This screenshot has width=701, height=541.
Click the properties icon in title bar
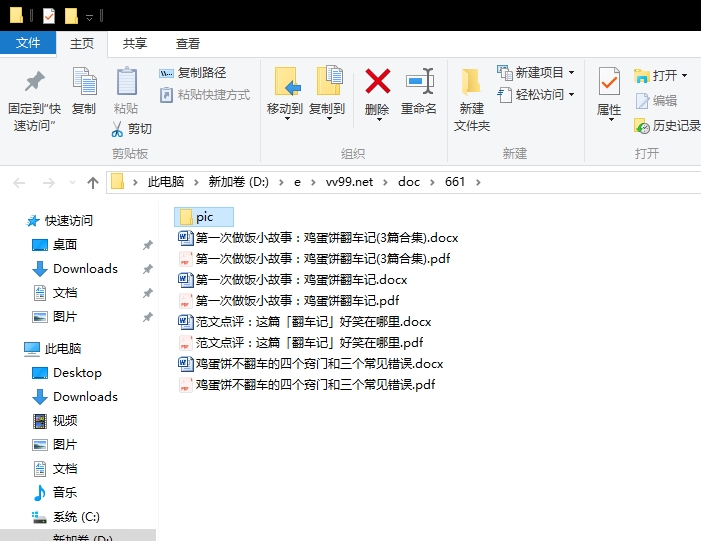(49, 16)
